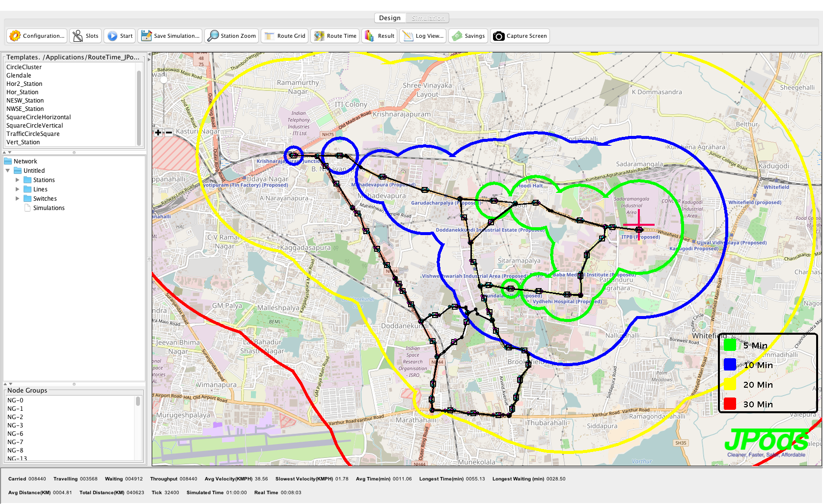This screenshot has width=823, height=504.
Task: Click the Slots toolbar icon
Action: [85, 36]
